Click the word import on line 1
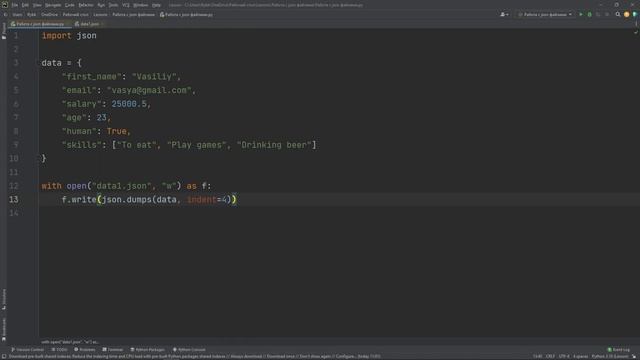The image size is (640, 360). coord(56,36)
